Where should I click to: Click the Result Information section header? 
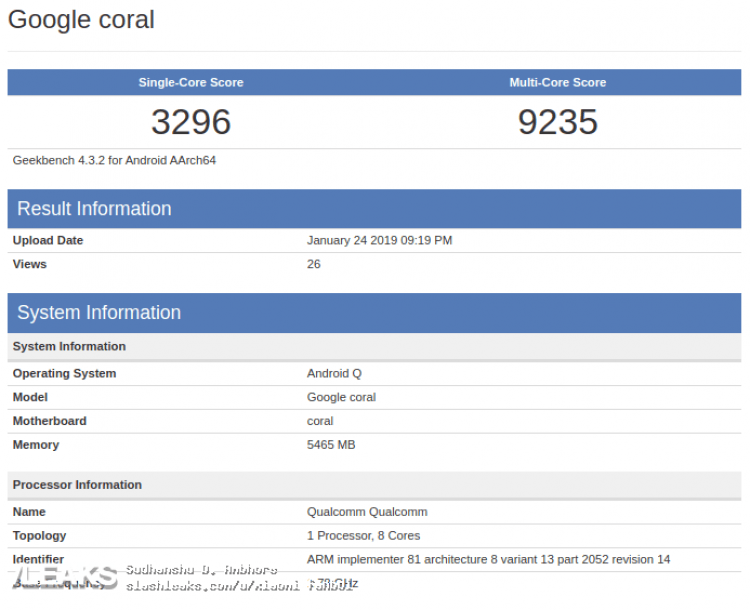[x=94, y=209]
